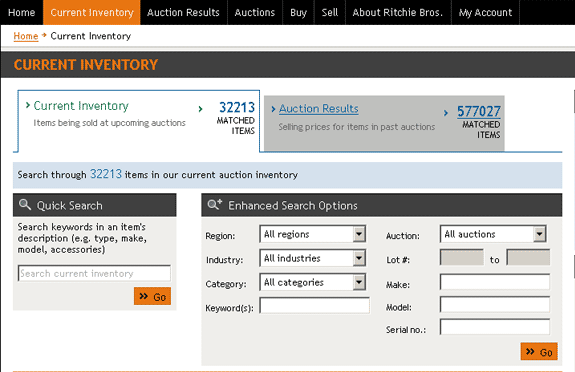The width and height of the screenshot is (575, 372).
Task: Open the 577027 matched items link
Action: 479,111
